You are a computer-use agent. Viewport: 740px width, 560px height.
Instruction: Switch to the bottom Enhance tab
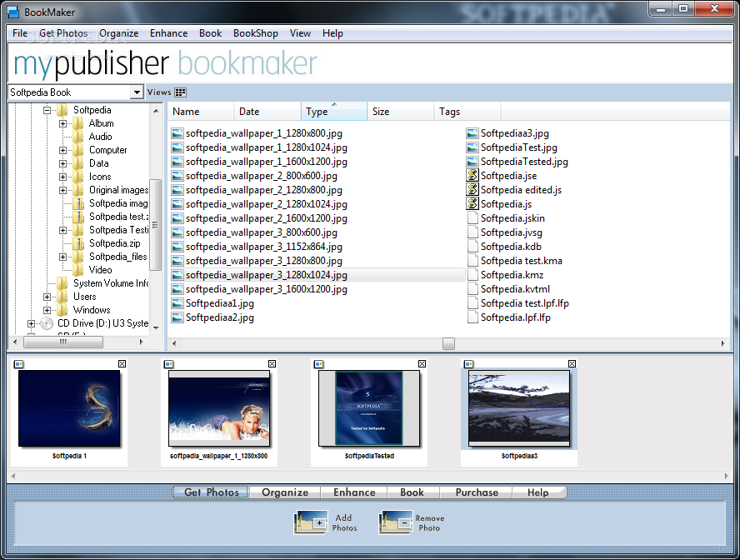click(354, 492)
